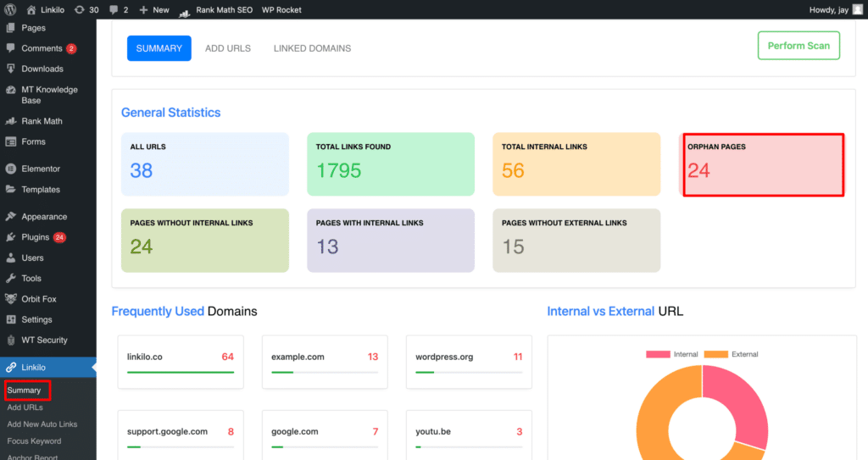
Task: Click the youtu.be domain card
Action: [x=469, y=435]
